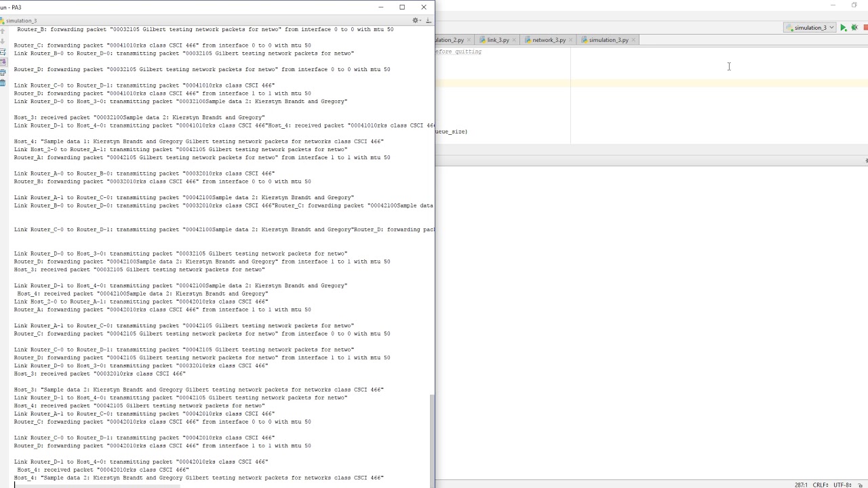Toggle soft-wrap in run console sidebar
This screenshot has width=868, height=488.
tap(3, 52)
